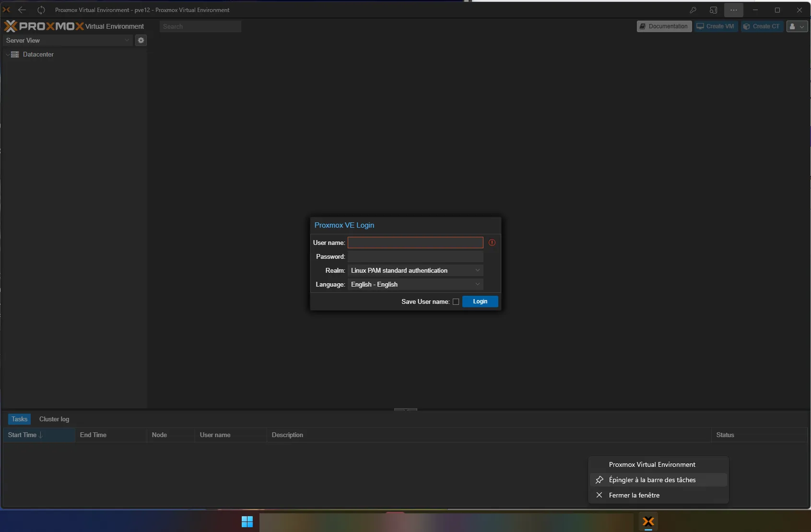This screenshot has width=811, height=532.
Task: Click the Proxmox icon in Windows taskbar
Action: 648,521
